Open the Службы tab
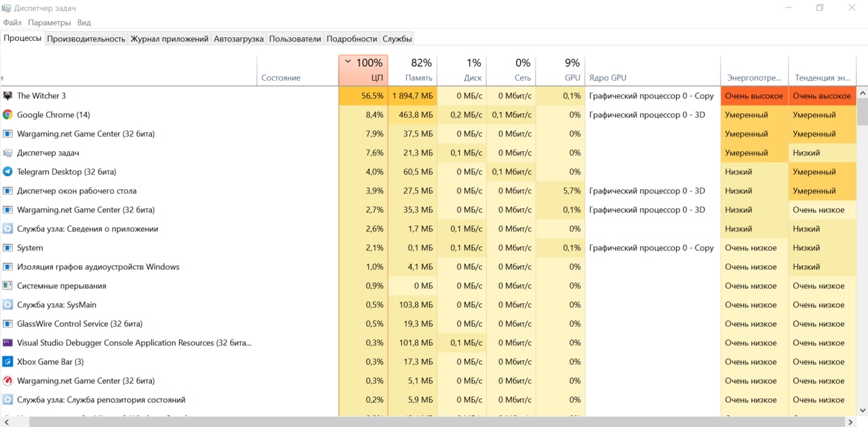This screenshot has height=427, width=868. pos(397,39)
